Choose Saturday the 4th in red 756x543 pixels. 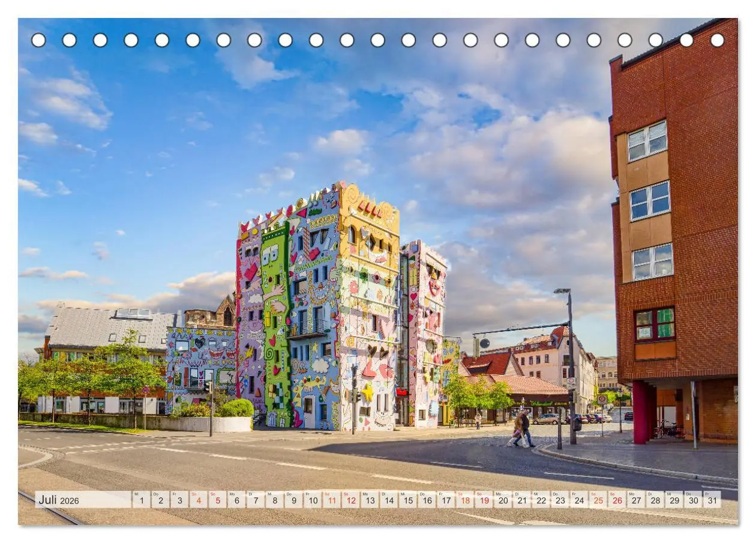point(199,499)
